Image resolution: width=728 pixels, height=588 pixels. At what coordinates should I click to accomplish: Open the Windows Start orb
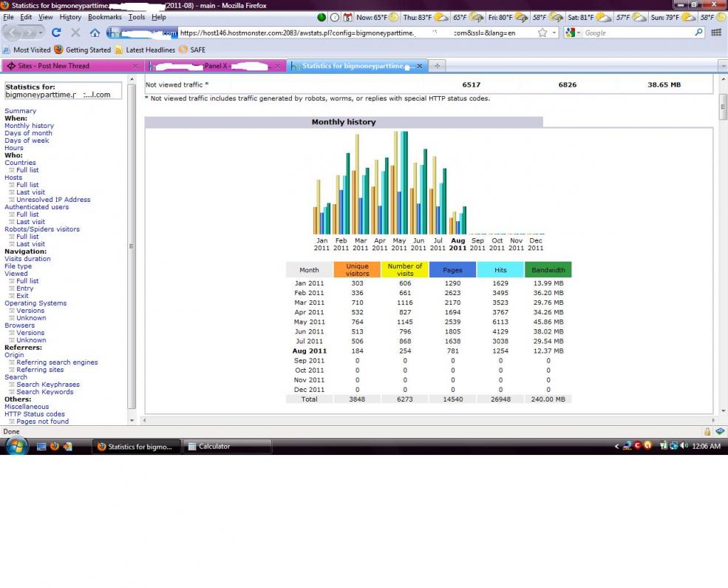pyautogui.click(x=16, y=446)
